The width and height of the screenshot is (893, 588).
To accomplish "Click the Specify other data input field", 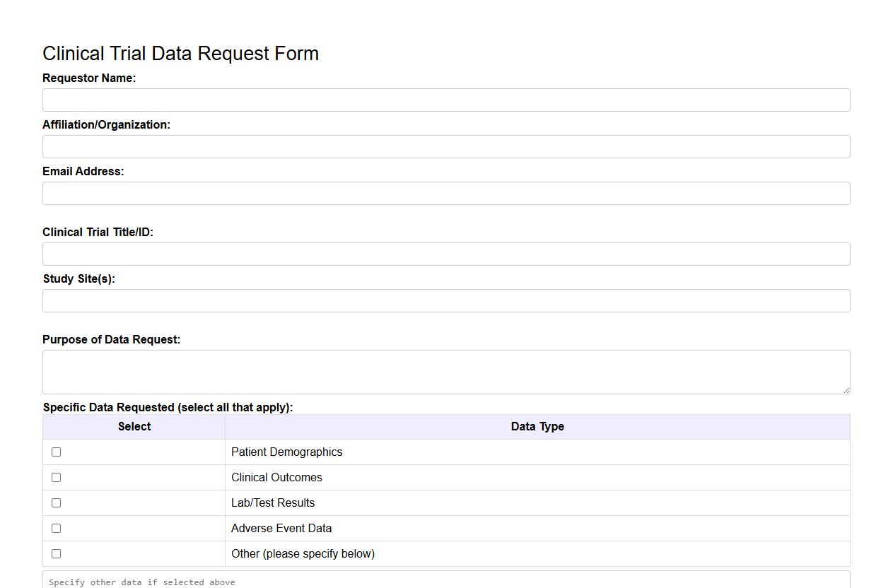I will [x=446, y=581].
